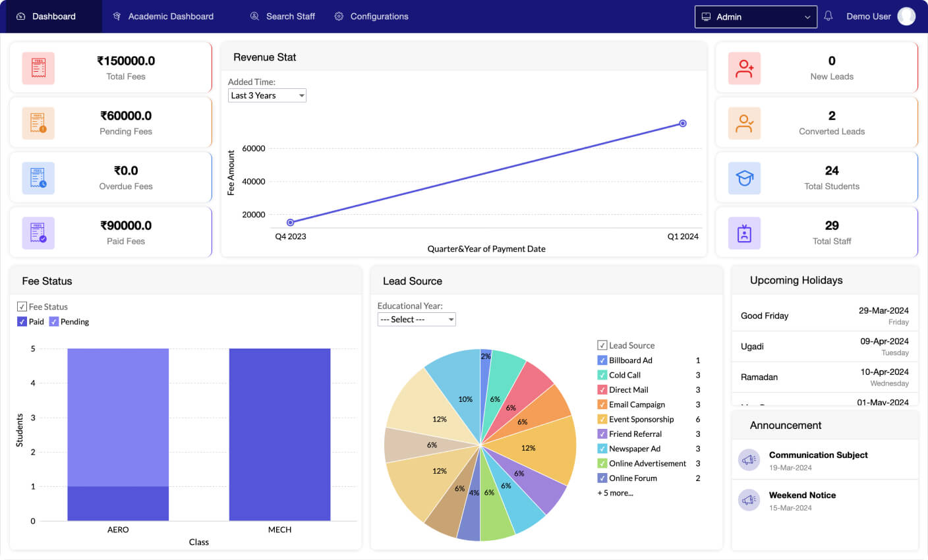Open the Added Time dropdown
Viewport: 928px width, 560px height.
click(x=267, y=96)
